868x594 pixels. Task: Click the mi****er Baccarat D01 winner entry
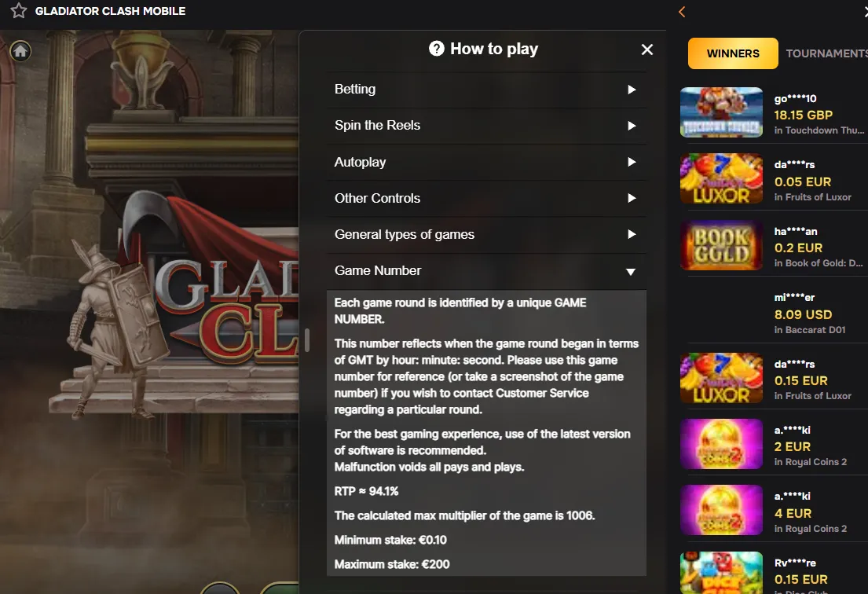coord(774,313)
